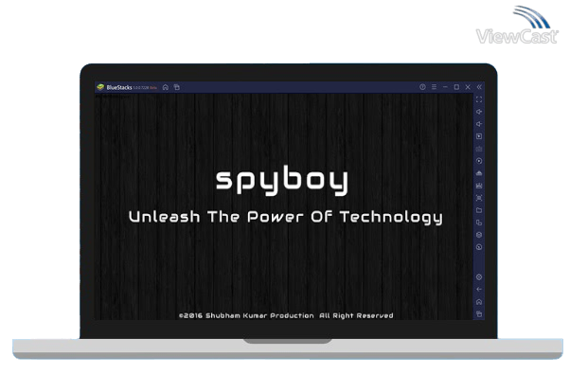Open Android recent apps icon in sidebar
This screenshot has width=570, height=392.
479,314
